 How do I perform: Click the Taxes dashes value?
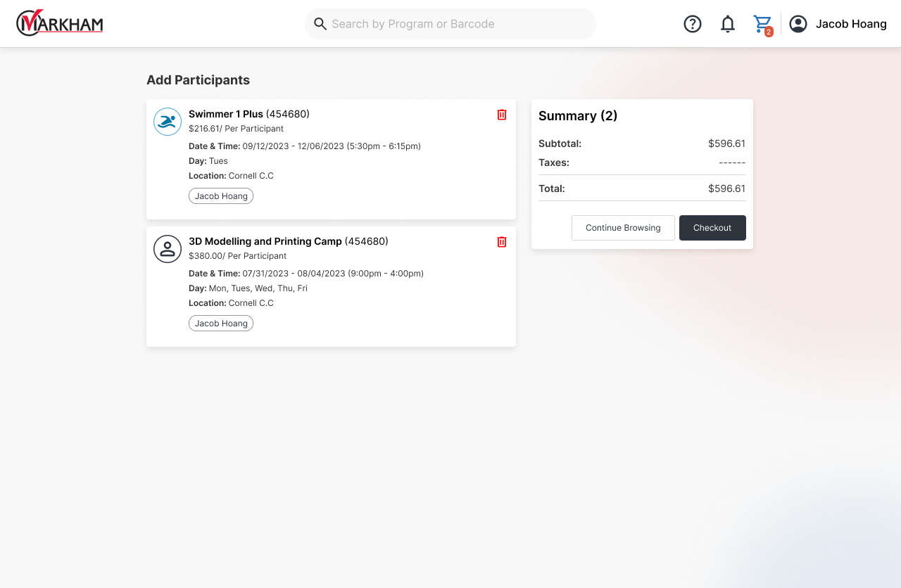pos(732,162)
